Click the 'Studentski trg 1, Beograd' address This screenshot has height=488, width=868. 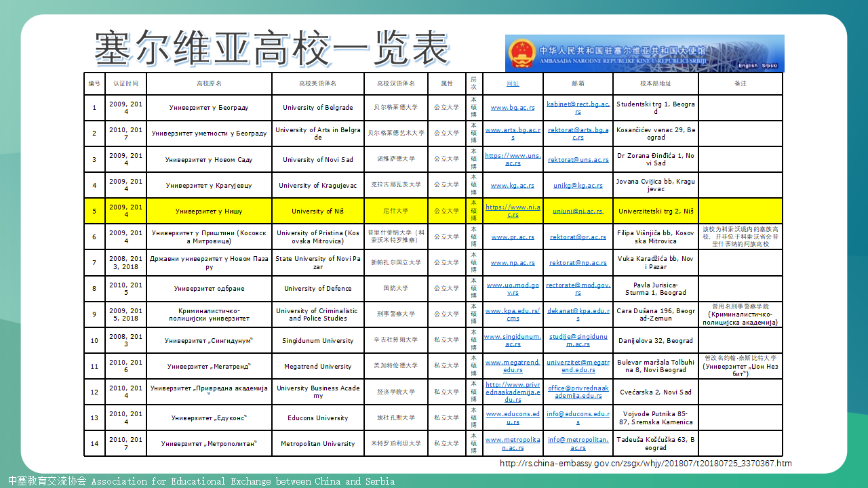tap(656, 108)
